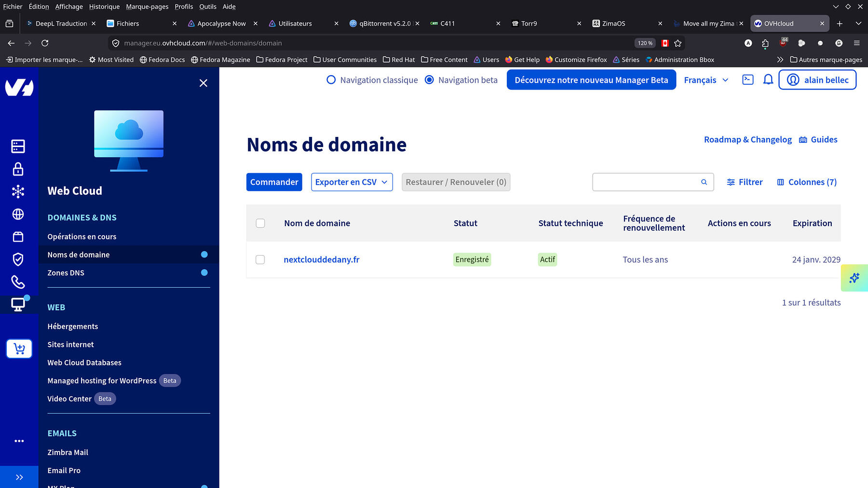Open the Telecom phone icon in sidebar
Screen dimensions: 868x488
18,282
